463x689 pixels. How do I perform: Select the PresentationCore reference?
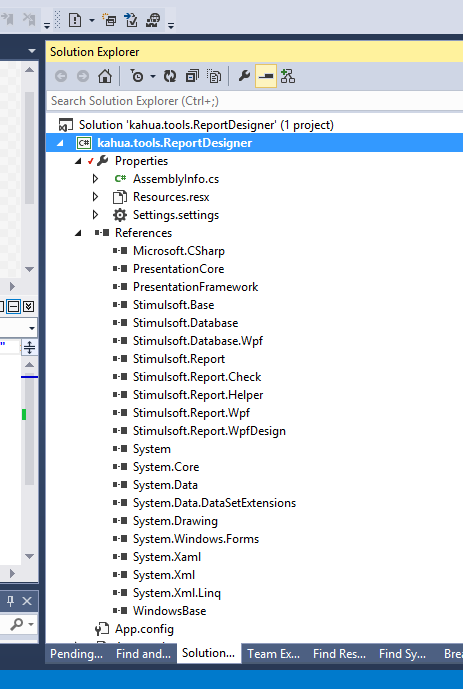click(x=178, y=269)
